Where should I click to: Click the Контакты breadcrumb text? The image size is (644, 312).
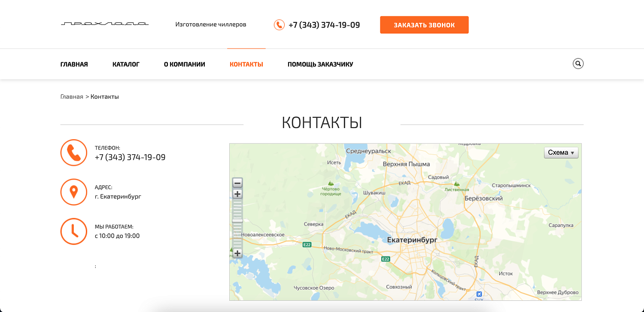pyautogui.click(x=105, y=97)
